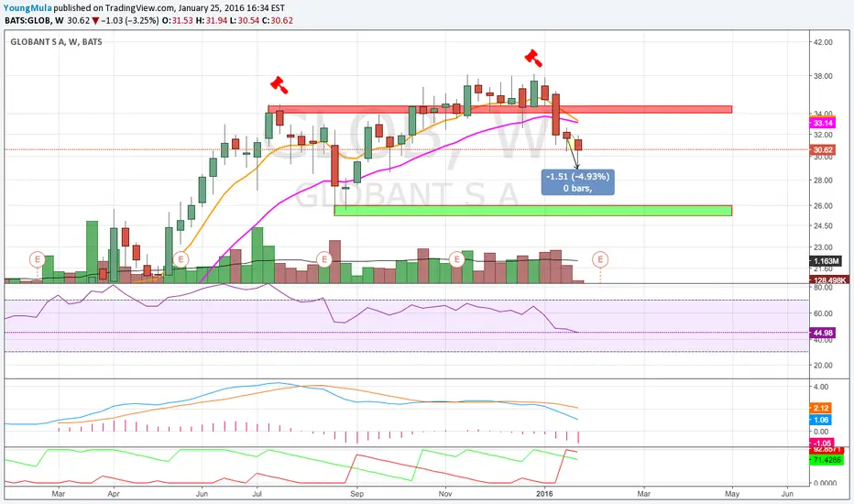
Task: Click the 42.00 price axis label
Action: click(x=823, y=42)
